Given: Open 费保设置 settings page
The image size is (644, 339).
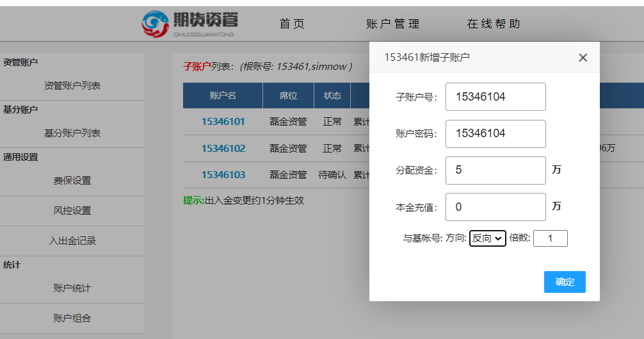Looking at the screenshot, I should point(72,181).
